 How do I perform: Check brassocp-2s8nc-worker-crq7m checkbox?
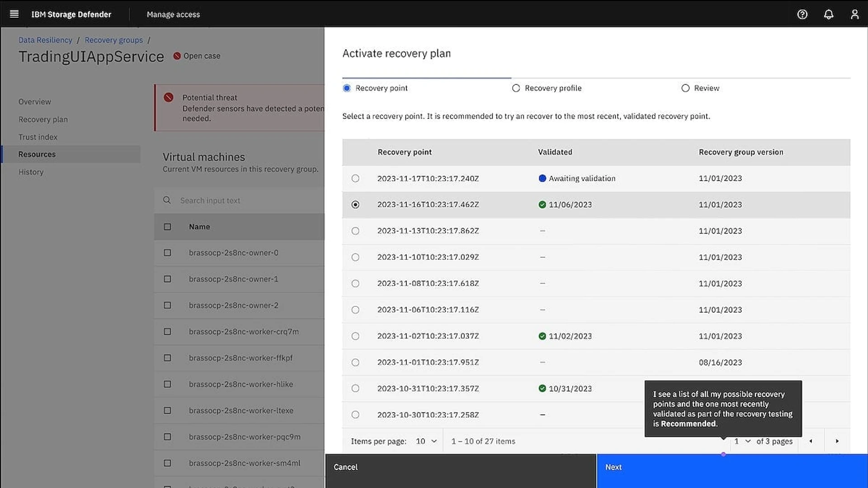(x=168, y=332)
